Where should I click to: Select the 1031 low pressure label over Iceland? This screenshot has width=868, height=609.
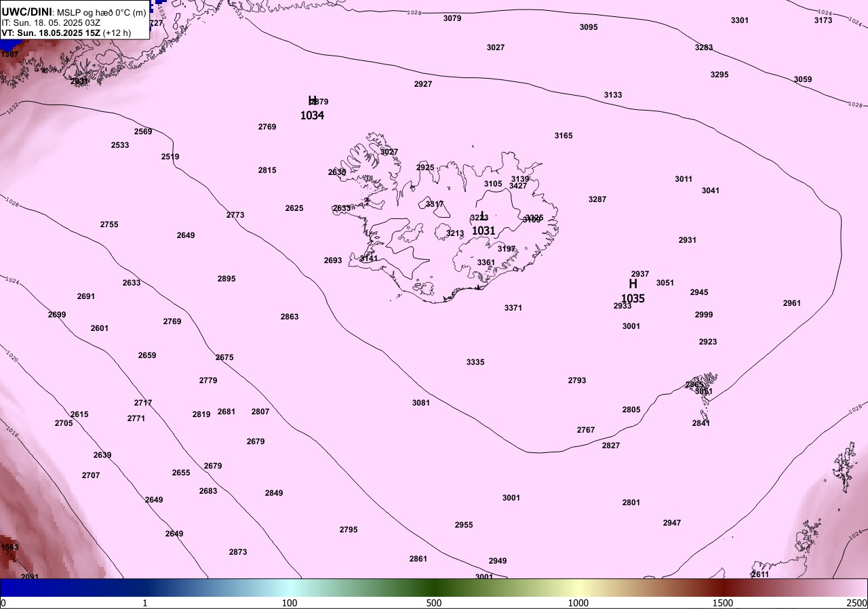click(x=484, y=231)
